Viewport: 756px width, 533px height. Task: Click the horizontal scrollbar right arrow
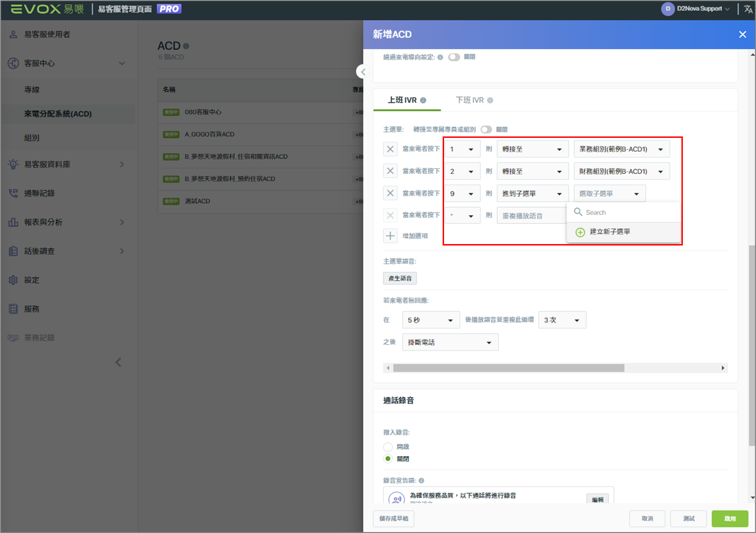(723, 368)
